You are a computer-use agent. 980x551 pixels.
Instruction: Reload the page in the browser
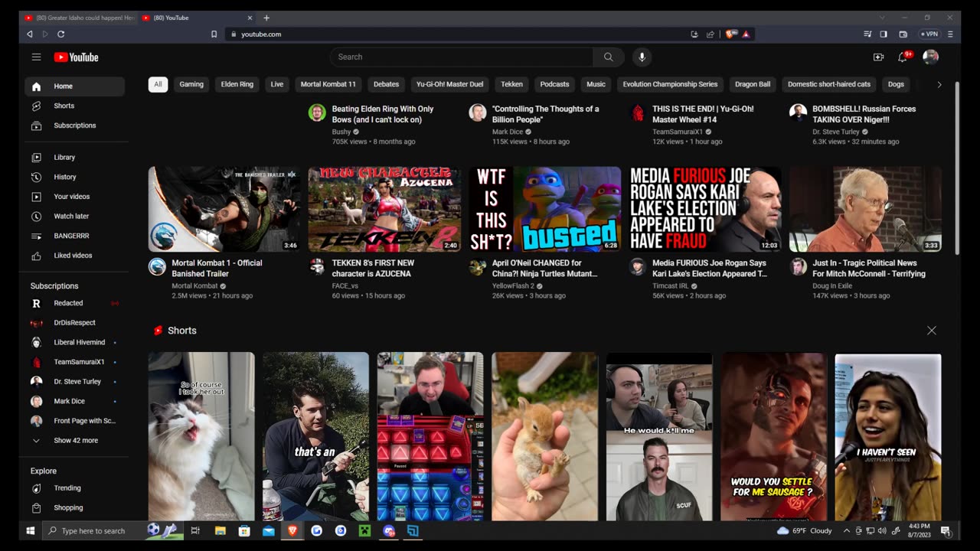tap(60, 34)
